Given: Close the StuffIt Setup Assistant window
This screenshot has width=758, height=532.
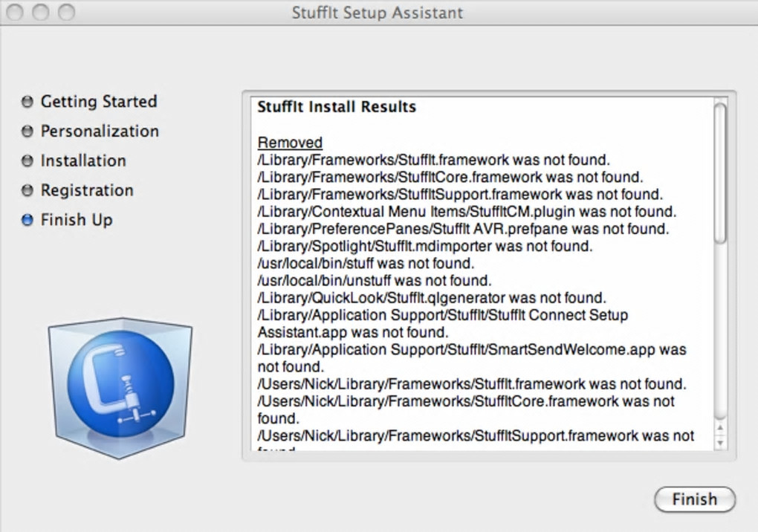Looking at the screenshot, I should (15, 13).
